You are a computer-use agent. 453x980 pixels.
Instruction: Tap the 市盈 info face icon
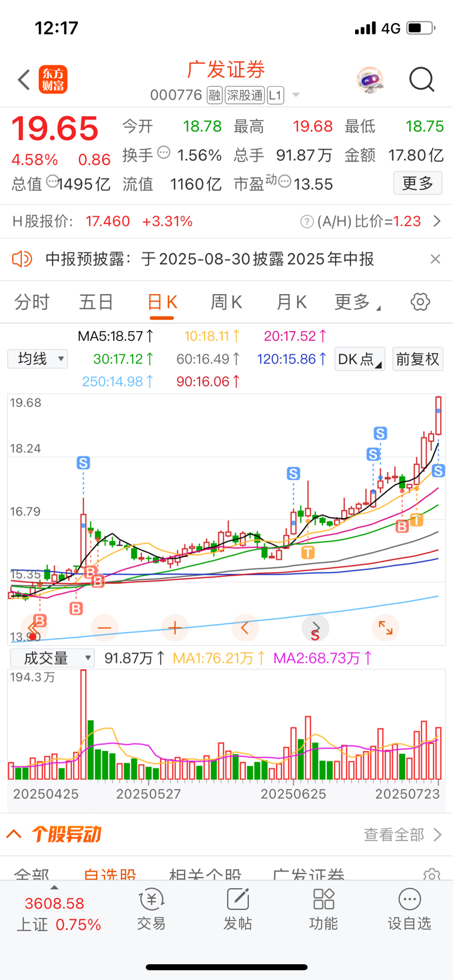[x=284, y=182]
